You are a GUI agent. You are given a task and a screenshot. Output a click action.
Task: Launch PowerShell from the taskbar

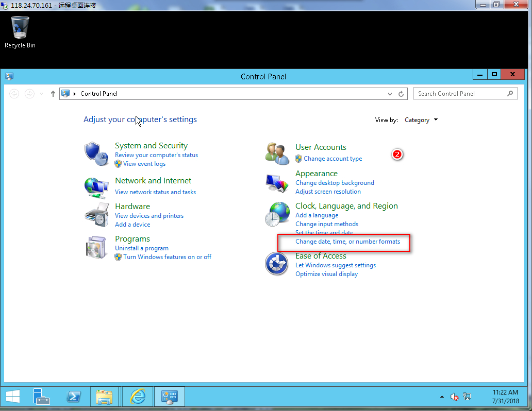pyautogui.click(x=74, y=397)
